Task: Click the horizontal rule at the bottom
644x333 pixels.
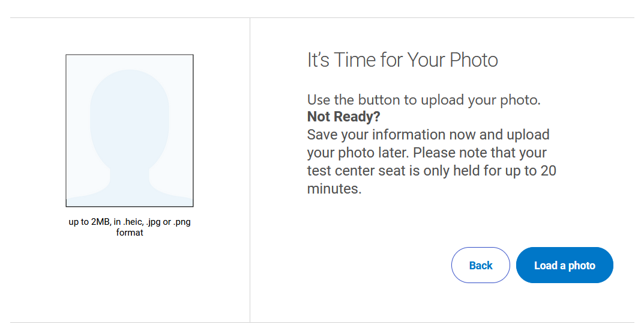Action: tap(322, 323)
